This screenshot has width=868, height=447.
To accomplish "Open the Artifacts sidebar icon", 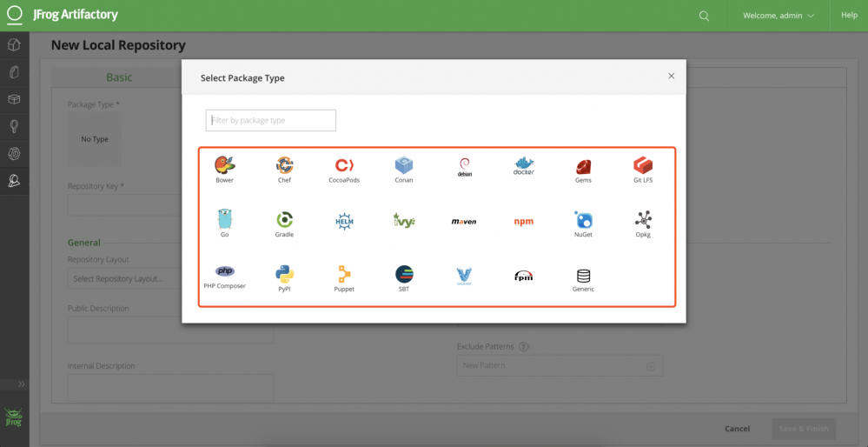I will [x=15, y=72].
